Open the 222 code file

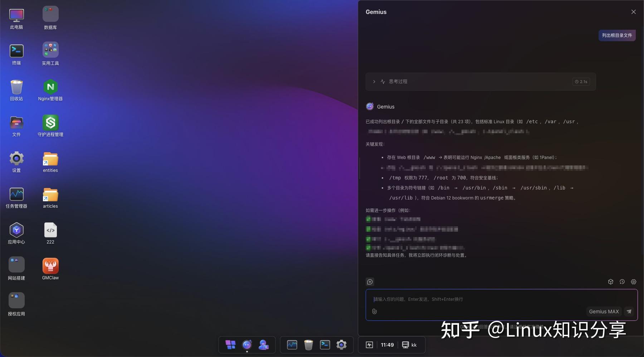50,230
